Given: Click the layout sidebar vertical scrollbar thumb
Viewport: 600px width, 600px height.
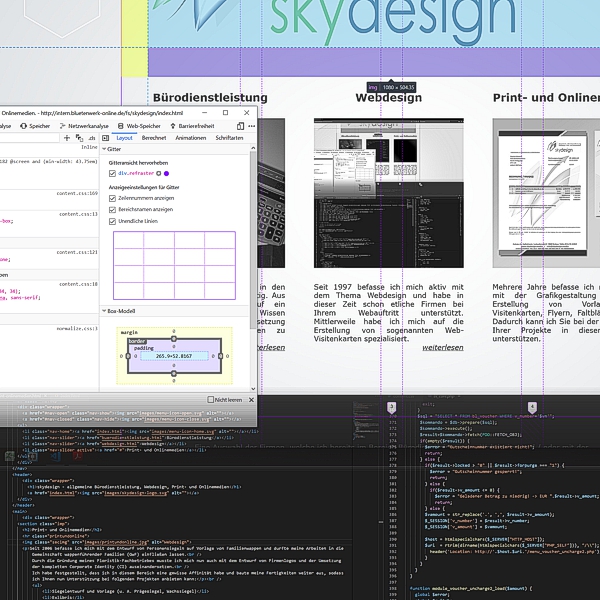Looking at the screenshot, I should [x=253, y=240].
